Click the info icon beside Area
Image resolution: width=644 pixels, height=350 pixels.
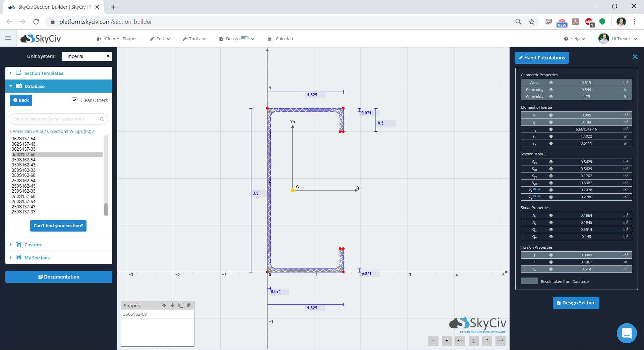(x=551, y=83)
